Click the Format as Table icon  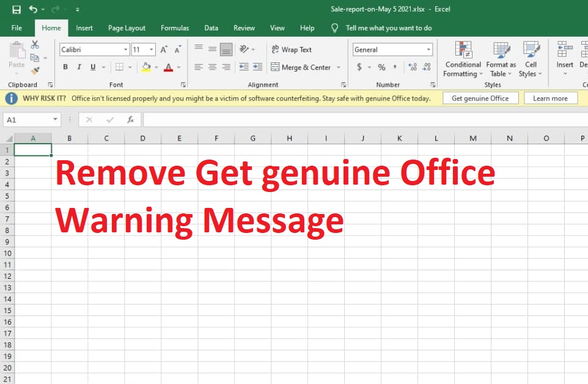pyautogui.click(x=501, y=50)
